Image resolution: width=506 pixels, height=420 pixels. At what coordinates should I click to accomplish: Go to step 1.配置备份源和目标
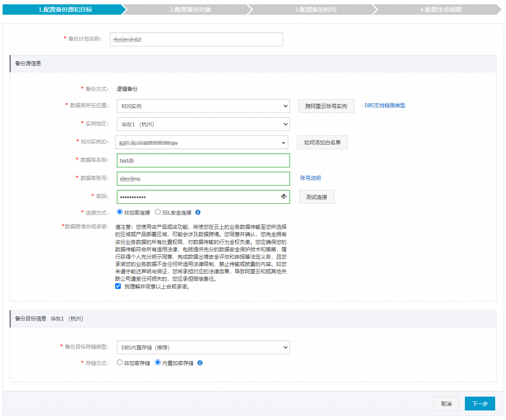coord(65,10)
